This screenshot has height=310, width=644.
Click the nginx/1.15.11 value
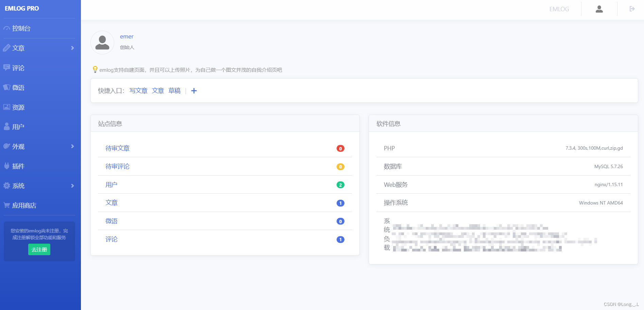click(609, 184)
